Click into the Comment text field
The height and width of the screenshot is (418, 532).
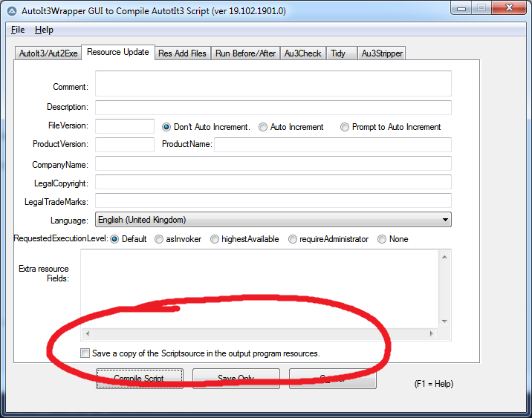273,84
